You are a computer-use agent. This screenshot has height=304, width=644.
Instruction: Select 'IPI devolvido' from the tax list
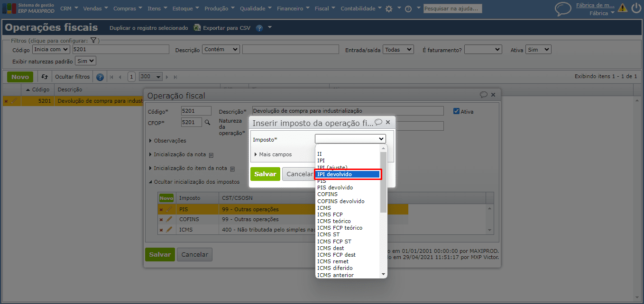click(x=348, y=174)
